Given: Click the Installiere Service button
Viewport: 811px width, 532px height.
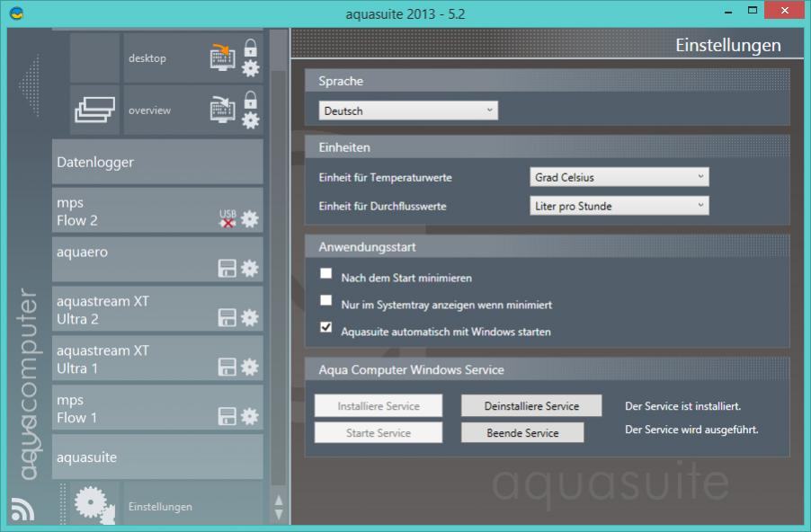Looking at the screenshot, I should pos(379,406).
